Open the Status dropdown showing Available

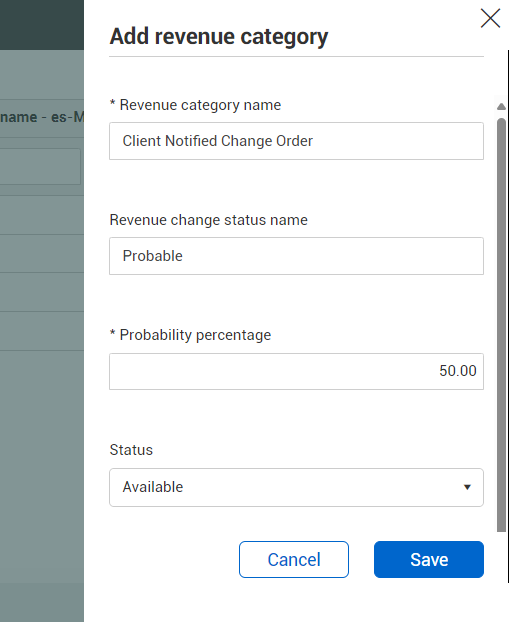coord(296,487)
